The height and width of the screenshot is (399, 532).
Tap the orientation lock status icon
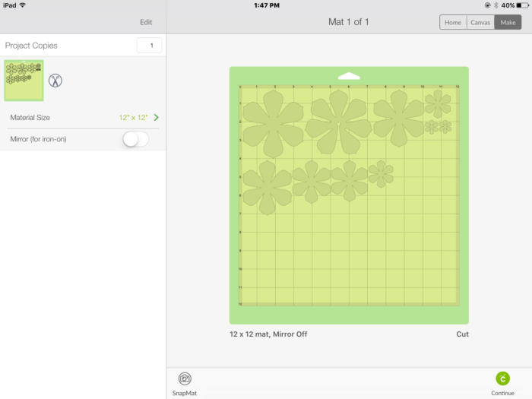(x=488, y=5)
